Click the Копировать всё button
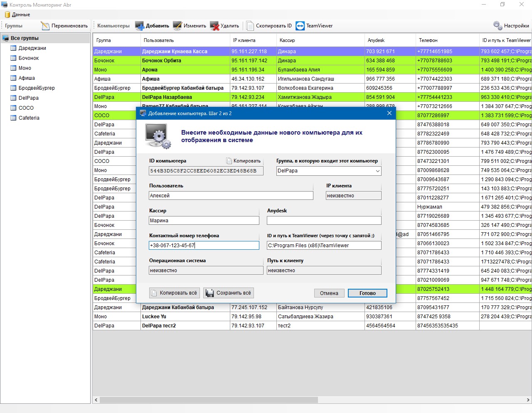This screenshot has height=413, width=532. [175, 293]
